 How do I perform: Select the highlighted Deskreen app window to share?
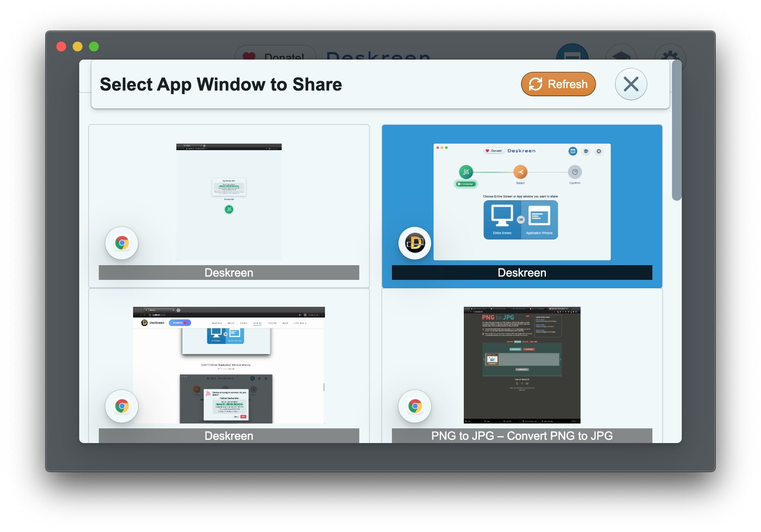click(x=522, y=202)
